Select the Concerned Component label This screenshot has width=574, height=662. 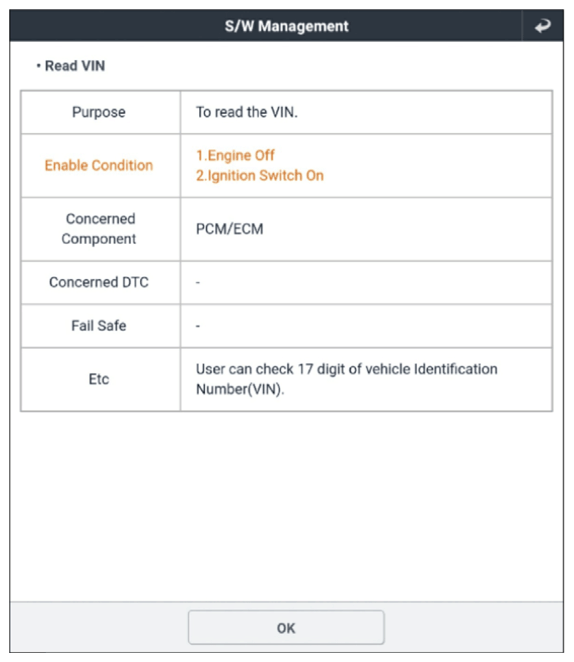[99, 229]
